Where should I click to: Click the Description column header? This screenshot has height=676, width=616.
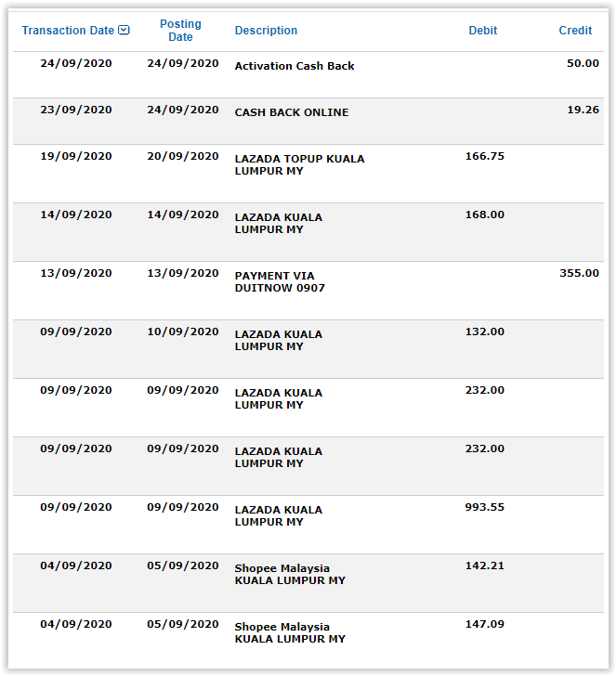coord(266,30)
